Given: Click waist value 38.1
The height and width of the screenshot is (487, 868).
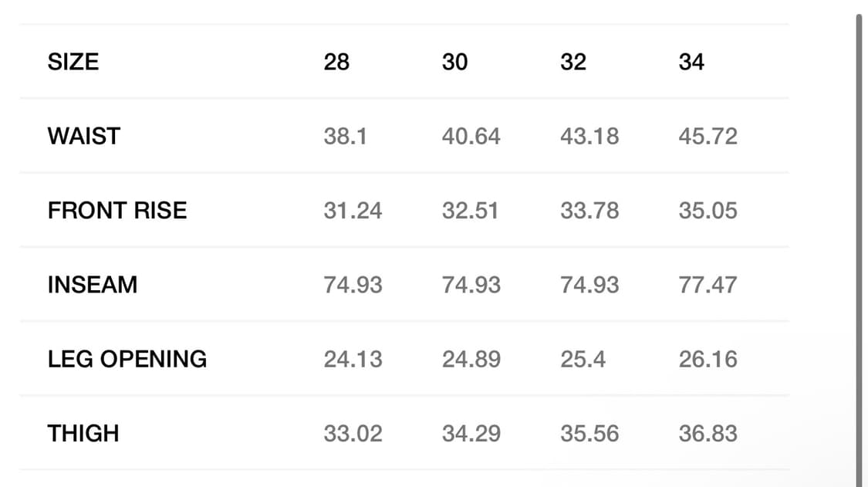Looking at the screenshot, I should pos(345,137).
